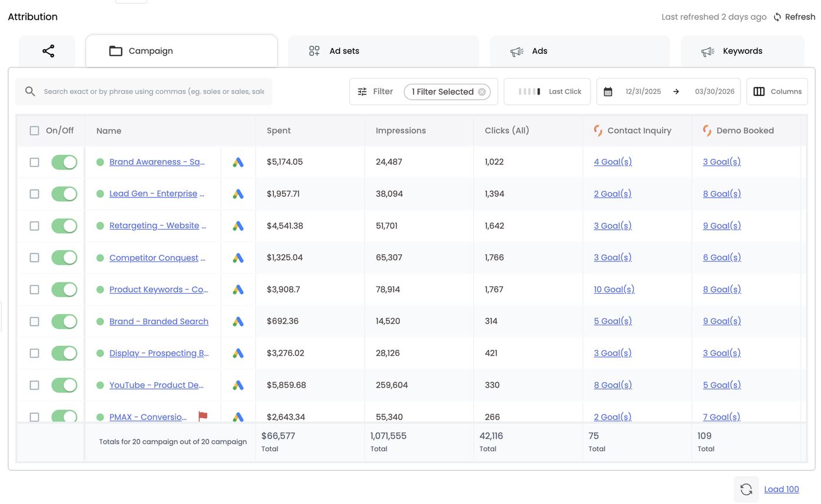Toggle off the Display - Prospecting campaign switch
The height and width of the screenshot is (504, 821).
click(x=65, y=353)
